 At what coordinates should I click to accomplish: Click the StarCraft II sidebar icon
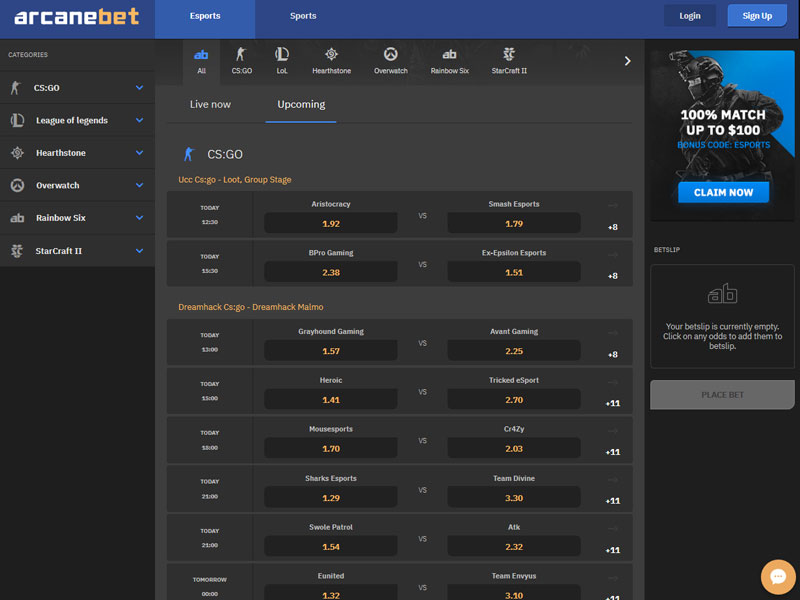17,251
